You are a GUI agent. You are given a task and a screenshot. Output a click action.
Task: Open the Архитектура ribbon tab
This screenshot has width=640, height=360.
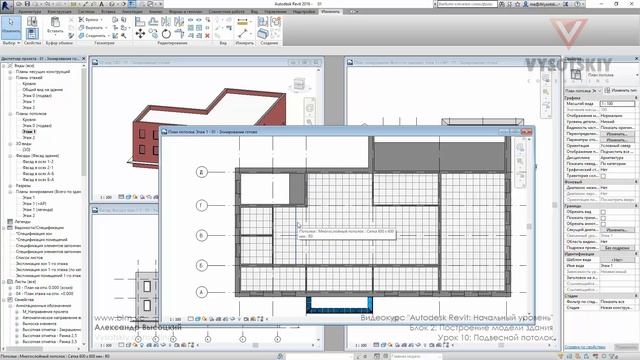pyautogui.click(x=30, y=12)
